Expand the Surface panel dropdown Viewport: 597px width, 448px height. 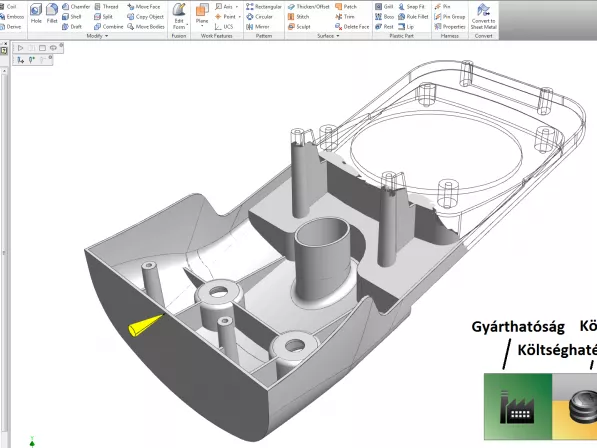(338, 36)
